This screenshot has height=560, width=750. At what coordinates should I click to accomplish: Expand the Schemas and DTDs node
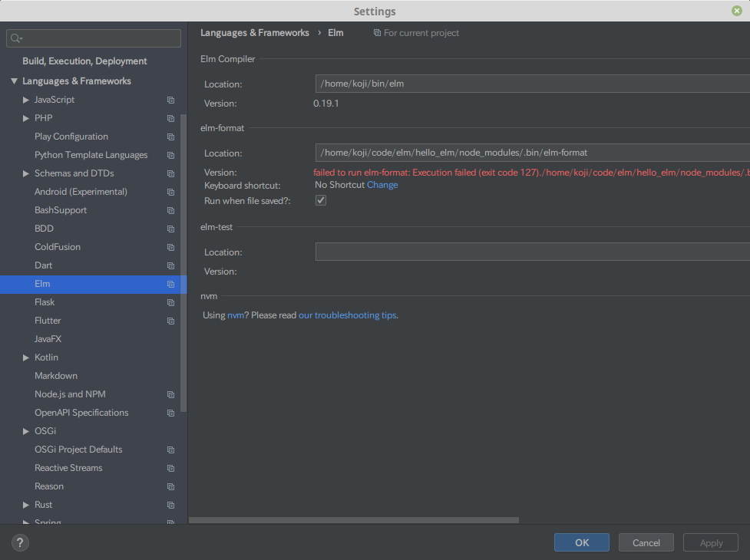tap(26, 173)
